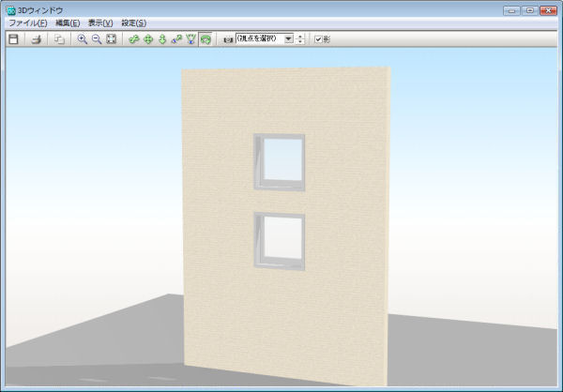Click the 3Dウィンドウ title bar app icon
The width and height of the screenshot is (563, 392).
(x=10, y=9)
